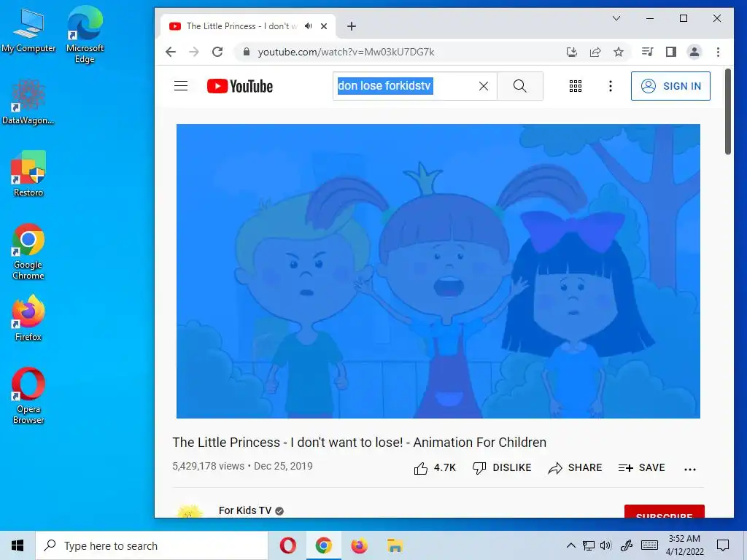
Task: Open the tab search chevron
Action: (616, 18)
